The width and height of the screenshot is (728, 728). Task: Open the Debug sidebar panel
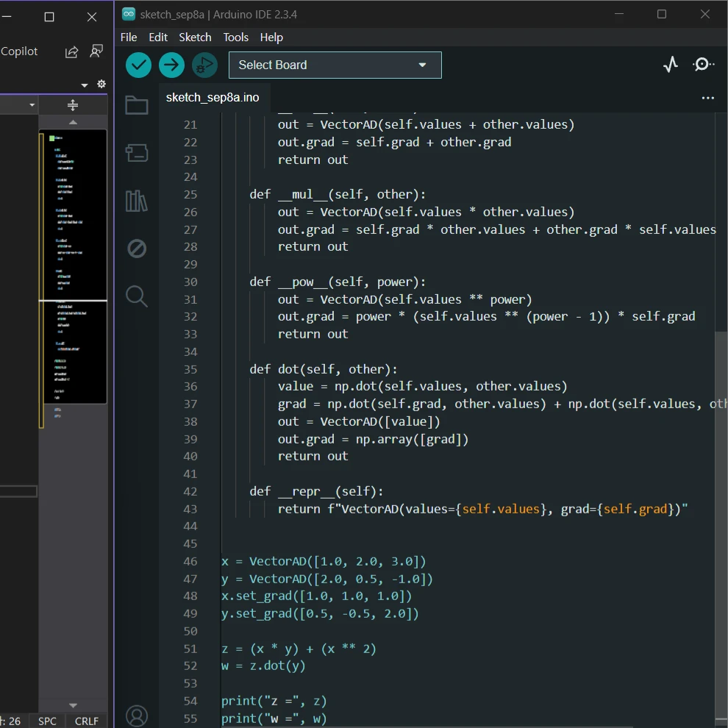tap(137, 249)
